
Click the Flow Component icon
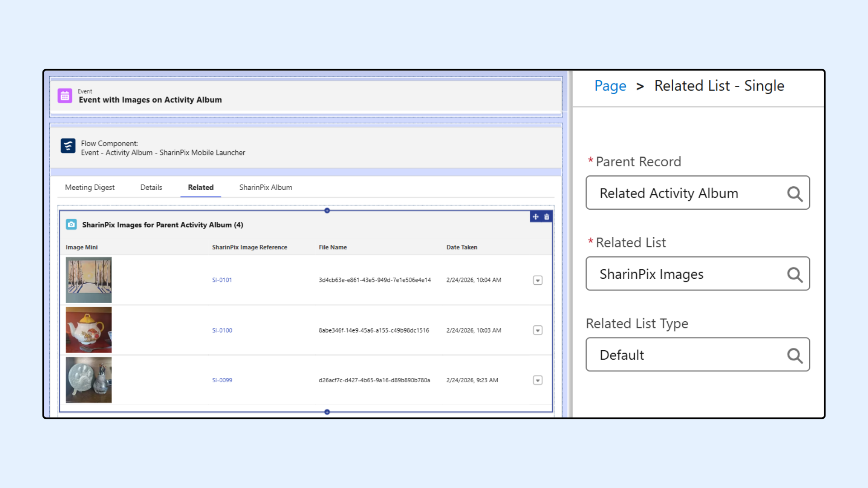(68, 146)
